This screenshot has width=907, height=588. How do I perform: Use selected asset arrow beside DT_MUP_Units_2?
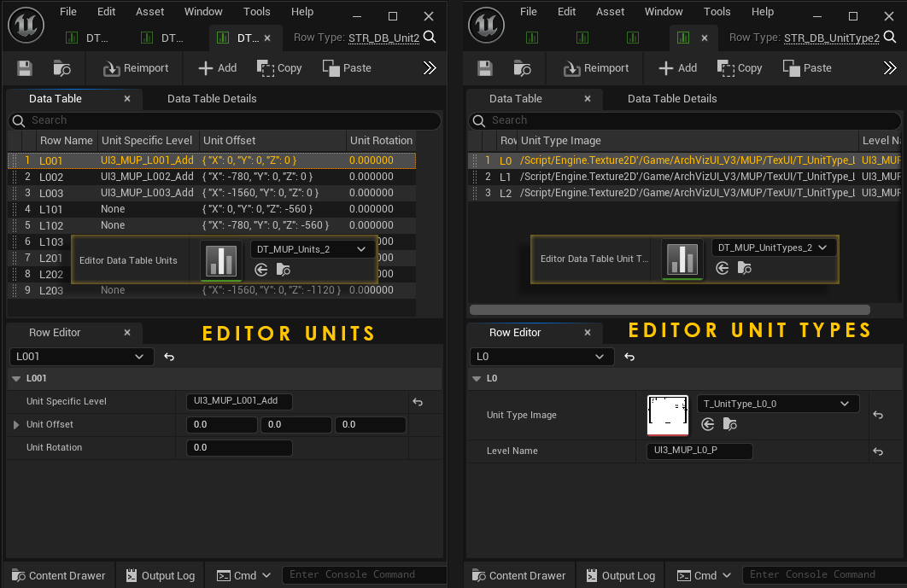(260, 270)
